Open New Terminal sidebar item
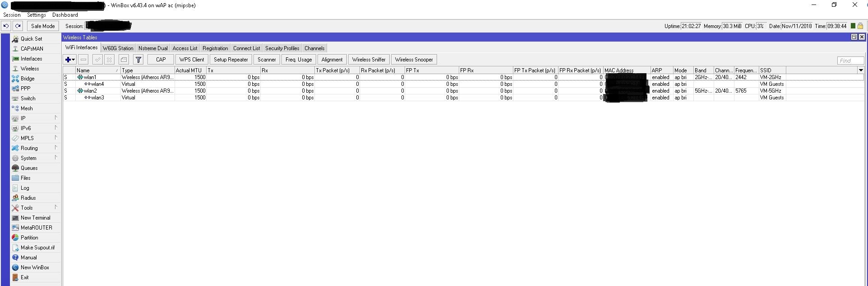The image size is (868, 286). (x=35, y=218)
